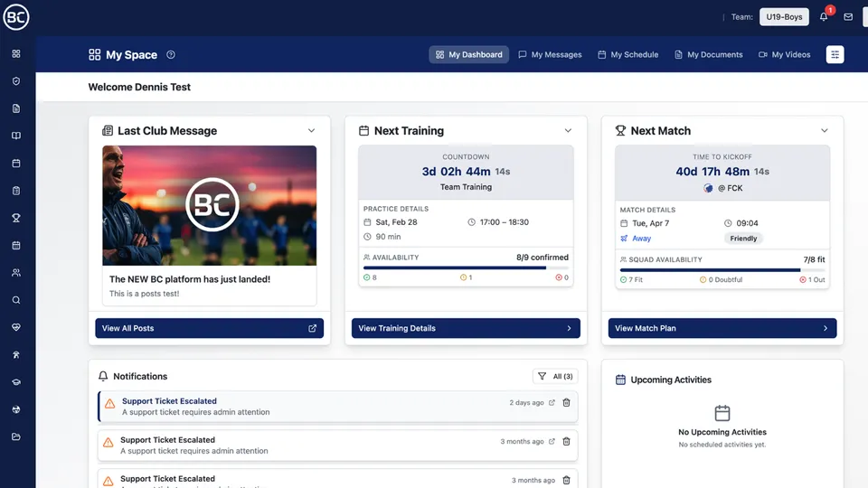Delete the first 3 months ago notification
The image size is (868, 488).
[x=566, y=442]
